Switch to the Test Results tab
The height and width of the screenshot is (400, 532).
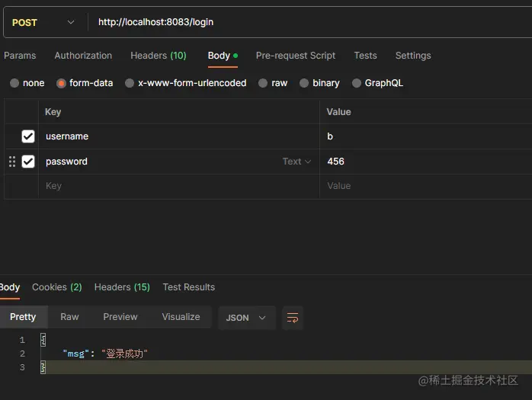[189, 287]
